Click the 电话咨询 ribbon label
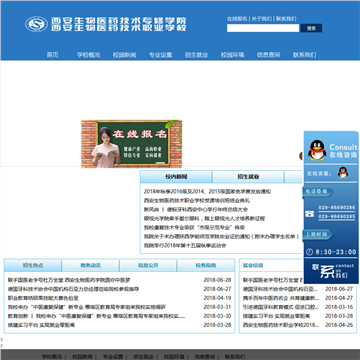This screenshot has height=360, width=360. pos(318,192)
